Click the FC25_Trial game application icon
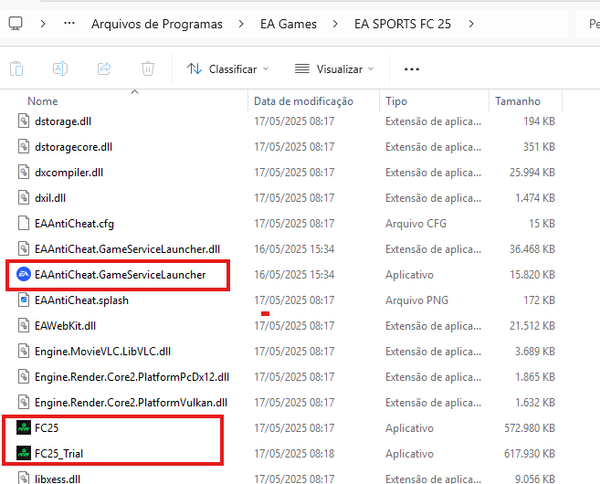 point(23,453)
